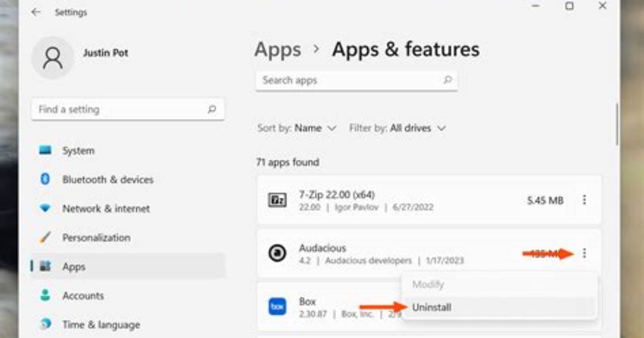Click the Apps icon in the sidebar
This screenshot has width=644, height=338.
click(45, 266)
